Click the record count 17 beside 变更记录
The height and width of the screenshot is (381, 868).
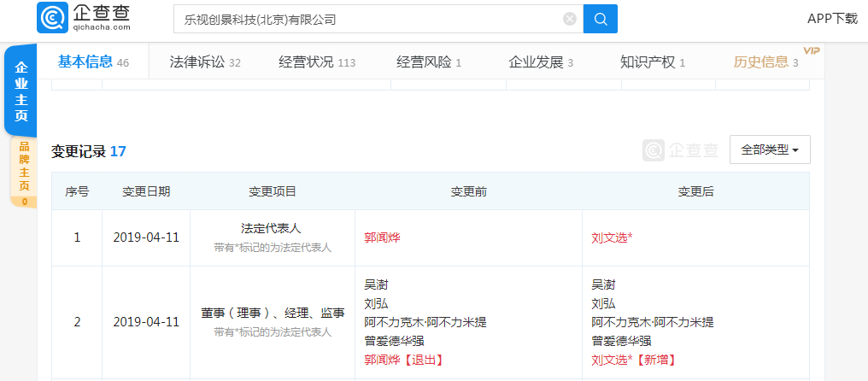pos(118,151)
